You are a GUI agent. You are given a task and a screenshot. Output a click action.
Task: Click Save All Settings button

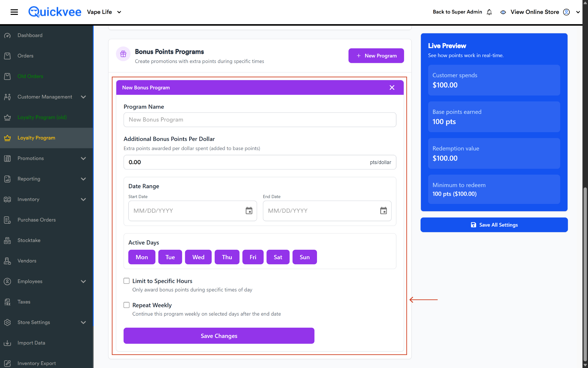(x=494, y=225)
